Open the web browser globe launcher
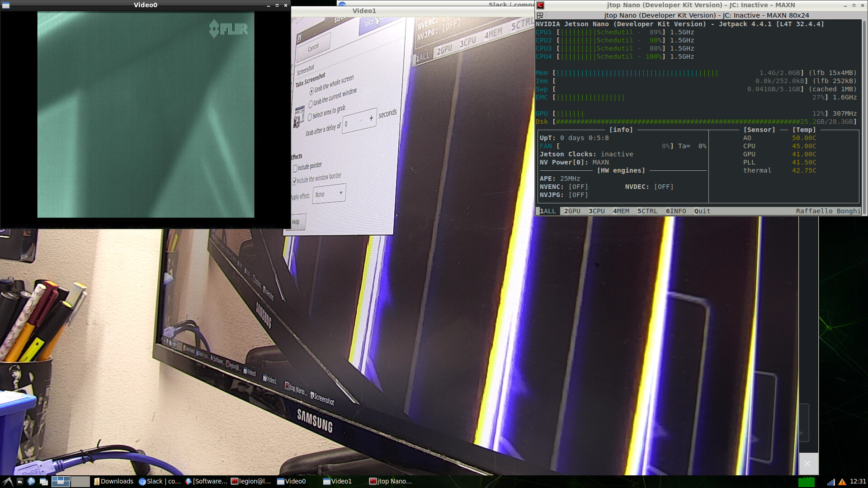 pos(31,482)
